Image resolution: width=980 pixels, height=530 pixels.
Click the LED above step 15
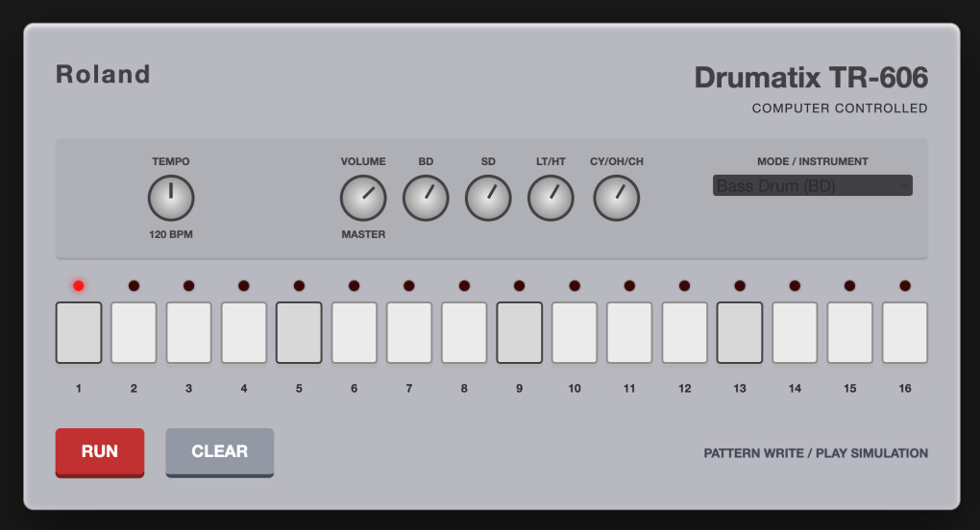pyautogui.click(x=850, y=286)
